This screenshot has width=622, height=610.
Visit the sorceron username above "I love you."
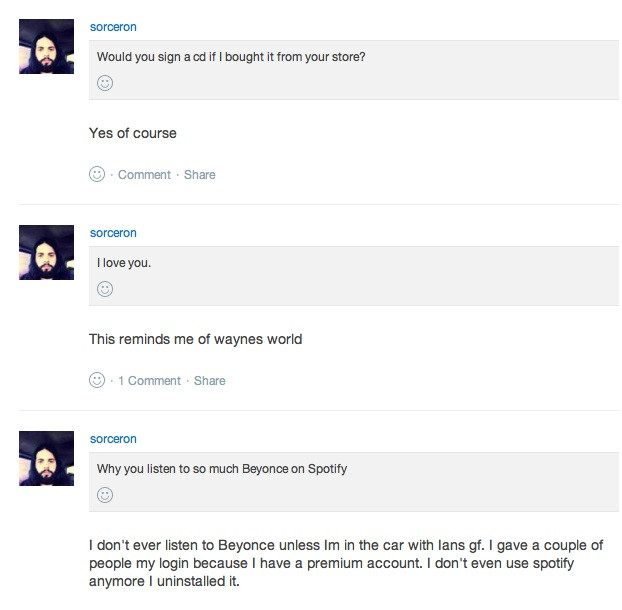point(113,233)
